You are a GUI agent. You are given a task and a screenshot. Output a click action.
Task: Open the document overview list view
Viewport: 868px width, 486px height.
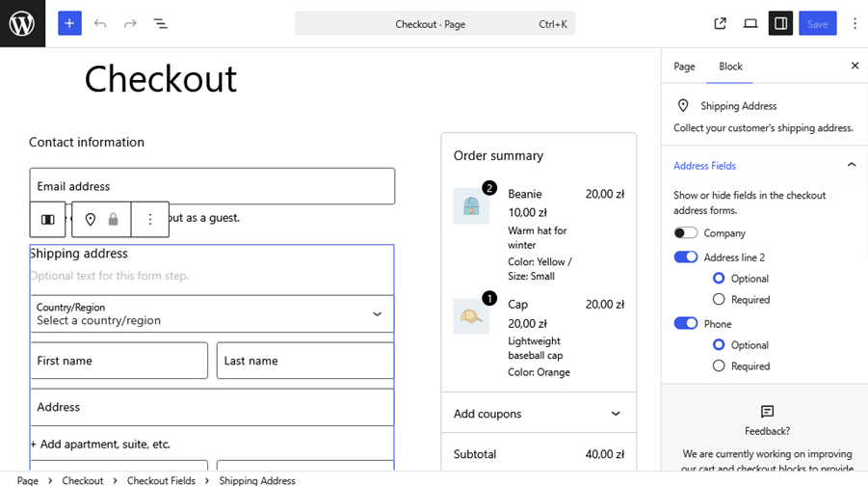(161, 23)
